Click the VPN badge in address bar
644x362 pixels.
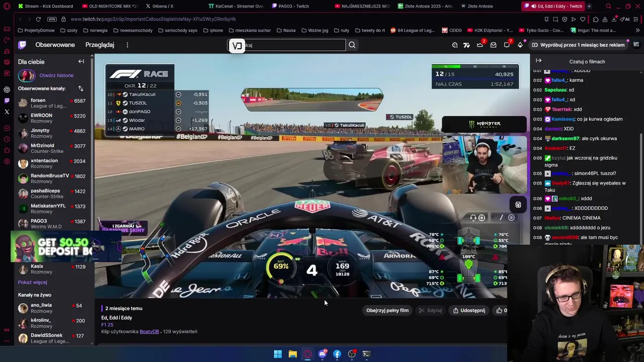tap(52, 19)
